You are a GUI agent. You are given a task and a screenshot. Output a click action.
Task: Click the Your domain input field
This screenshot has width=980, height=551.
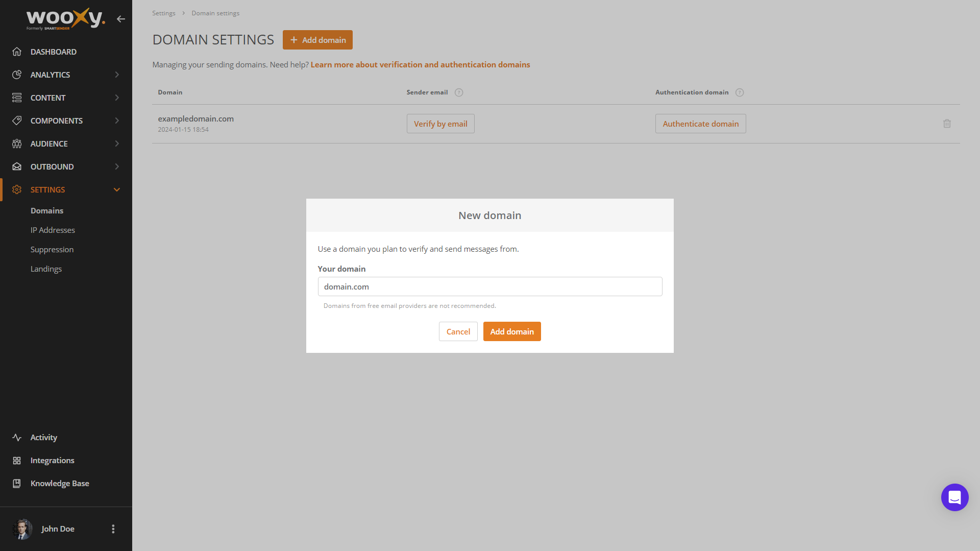490,286
